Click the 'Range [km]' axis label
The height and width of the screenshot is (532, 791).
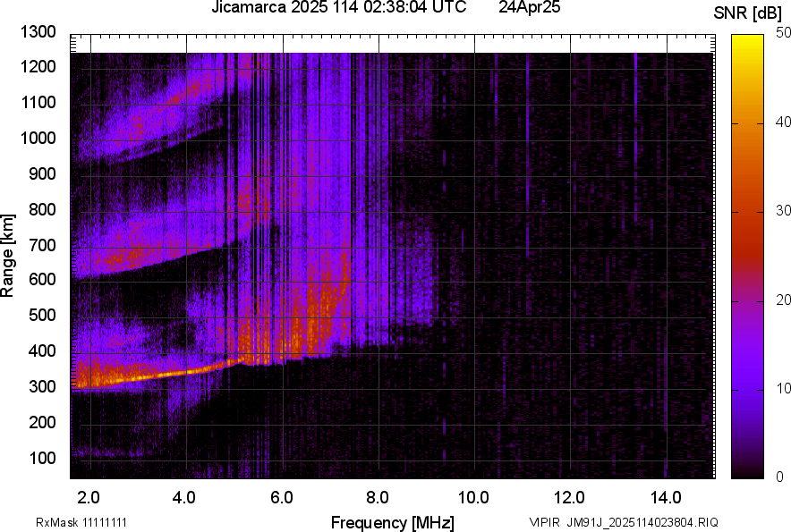coord(7,256)
